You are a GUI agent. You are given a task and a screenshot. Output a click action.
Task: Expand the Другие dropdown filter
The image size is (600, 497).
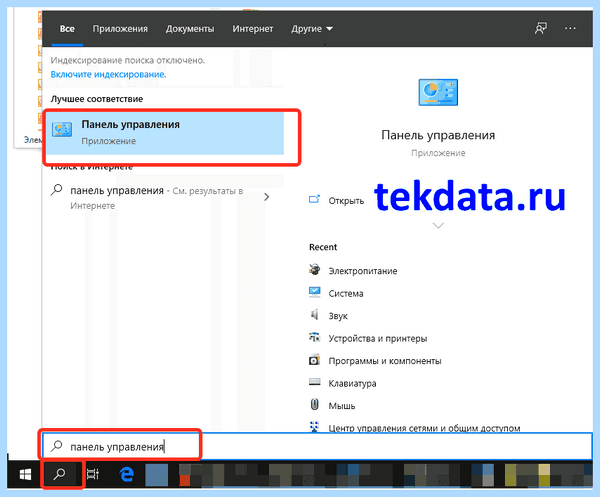[312, 29]
